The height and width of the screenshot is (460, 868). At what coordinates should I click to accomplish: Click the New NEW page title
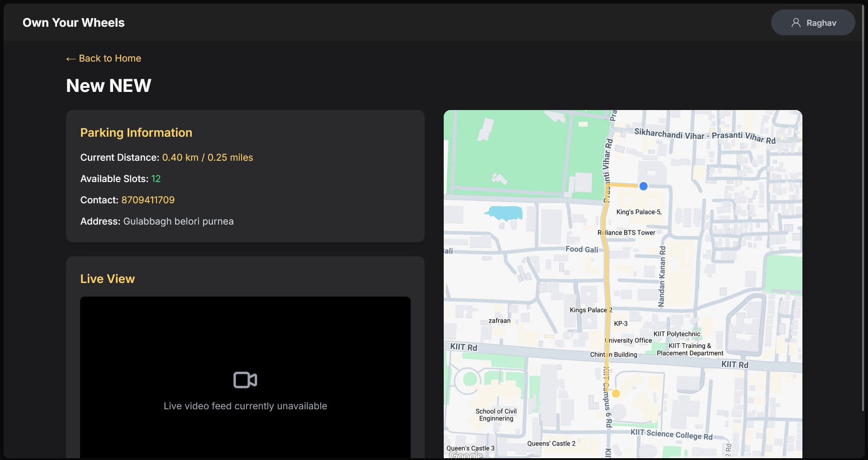[108, 85]
